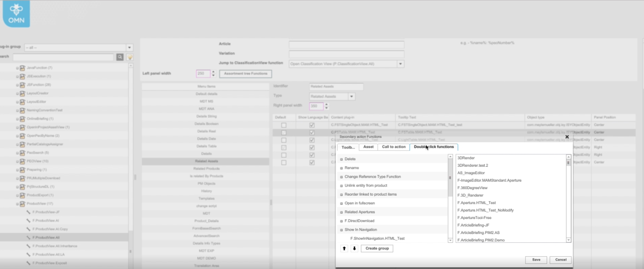The width and height of the screenshot is (644, 269).
Task: Close the Secondary action Functions dialog
Action: point(567,137)
